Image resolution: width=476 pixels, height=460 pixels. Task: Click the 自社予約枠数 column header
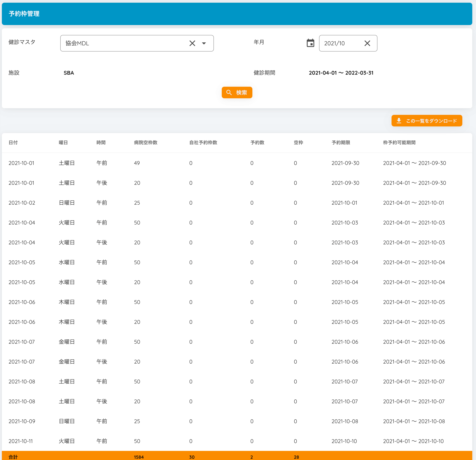pos(203,143)
